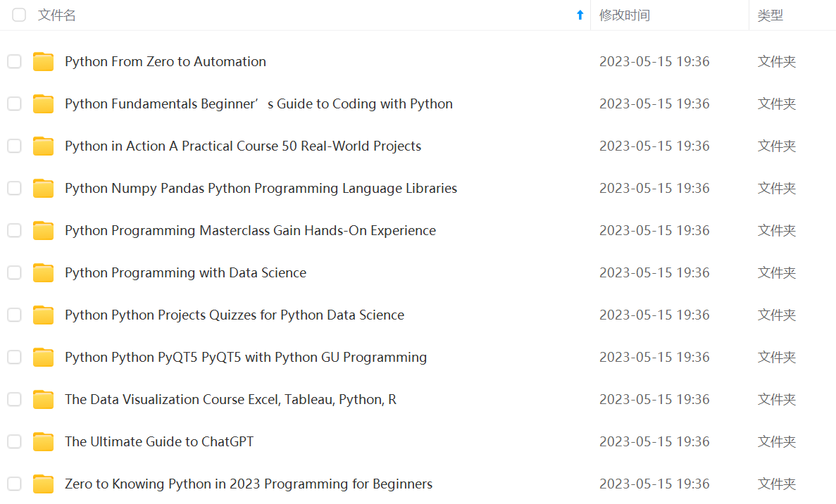Click folder icon for Python Numpy Pandas row
Viewport: 836px width, 504px height.
click(x=44, y=189)
